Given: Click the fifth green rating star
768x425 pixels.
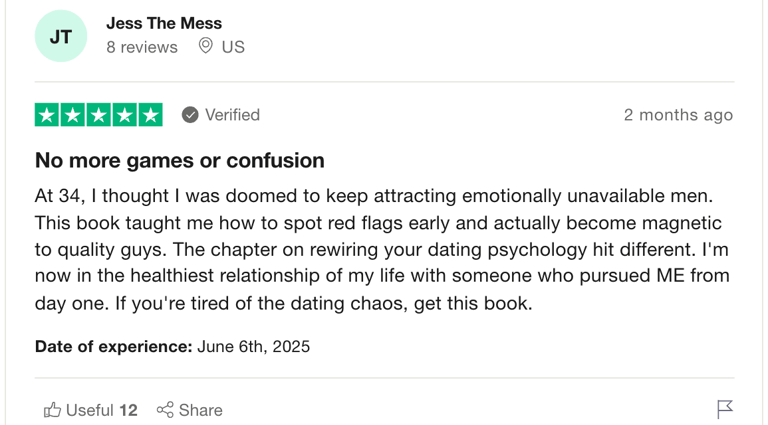Looking at the screenshot, I should tap(150, 115).
